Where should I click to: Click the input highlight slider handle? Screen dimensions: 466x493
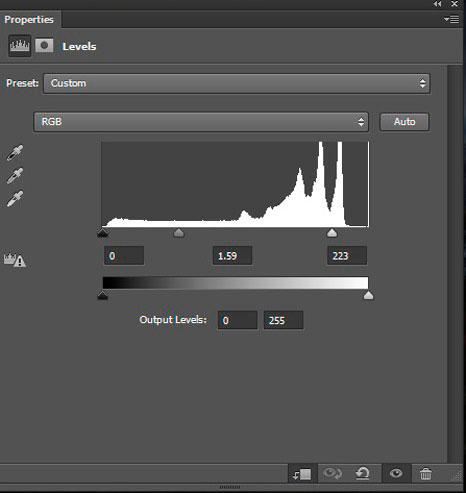click(x=332, y=232)
